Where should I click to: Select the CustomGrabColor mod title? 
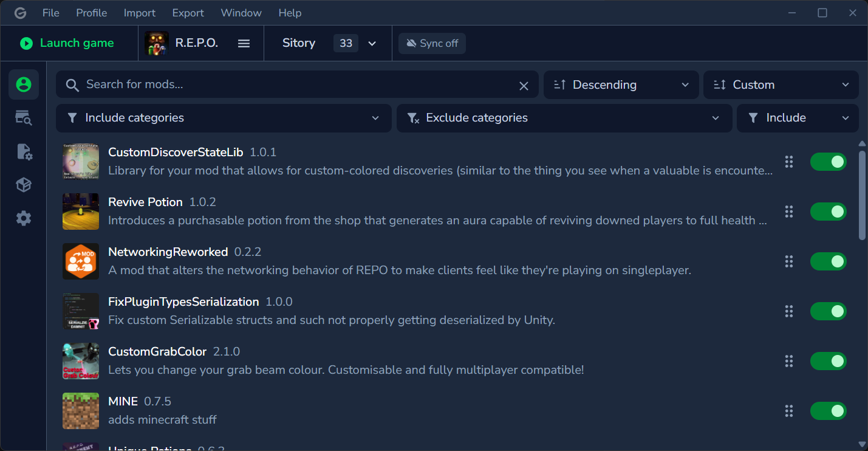pos(157,351)
